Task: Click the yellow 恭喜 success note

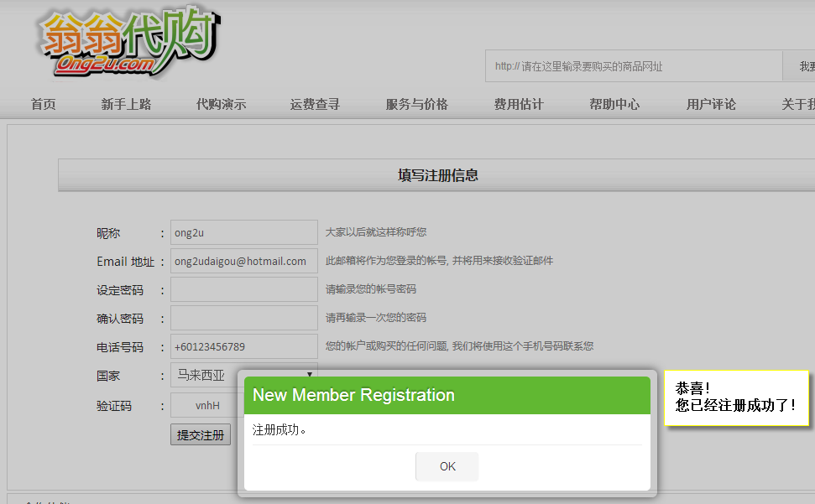Action: pyautogui.click(x=736, y=397)
